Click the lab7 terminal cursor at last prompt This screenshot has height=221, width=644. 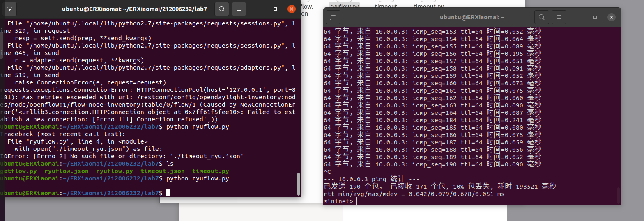tap(168, 193)
